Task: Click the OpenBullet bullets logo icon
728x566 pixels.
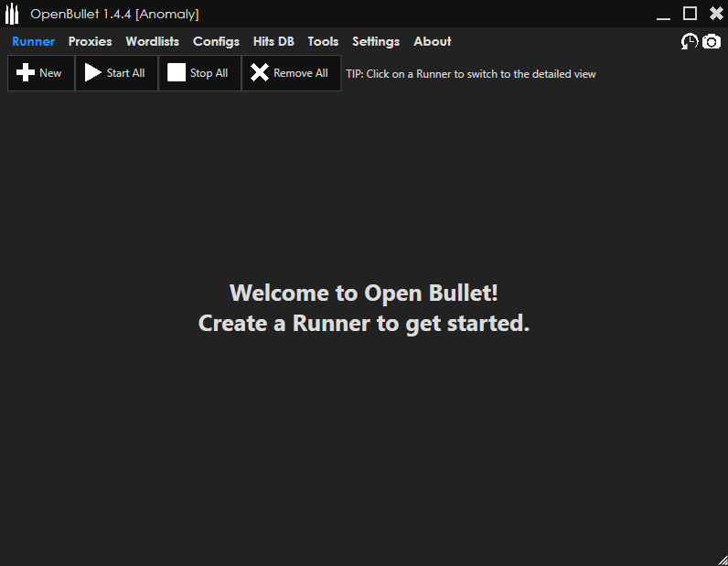Action: 12,14
